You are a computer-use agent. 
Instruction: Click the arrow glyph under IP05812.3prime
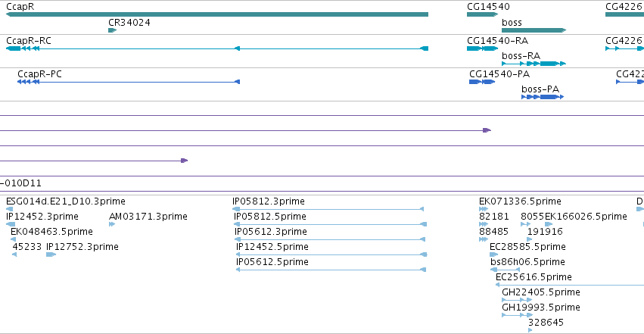328,209
